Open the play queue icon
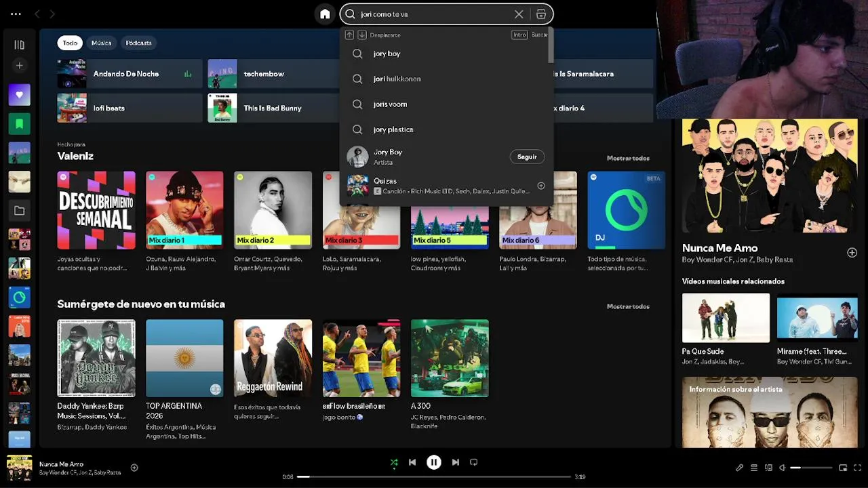The width and height of the screenshot is (868, 488). coord(754,468)
